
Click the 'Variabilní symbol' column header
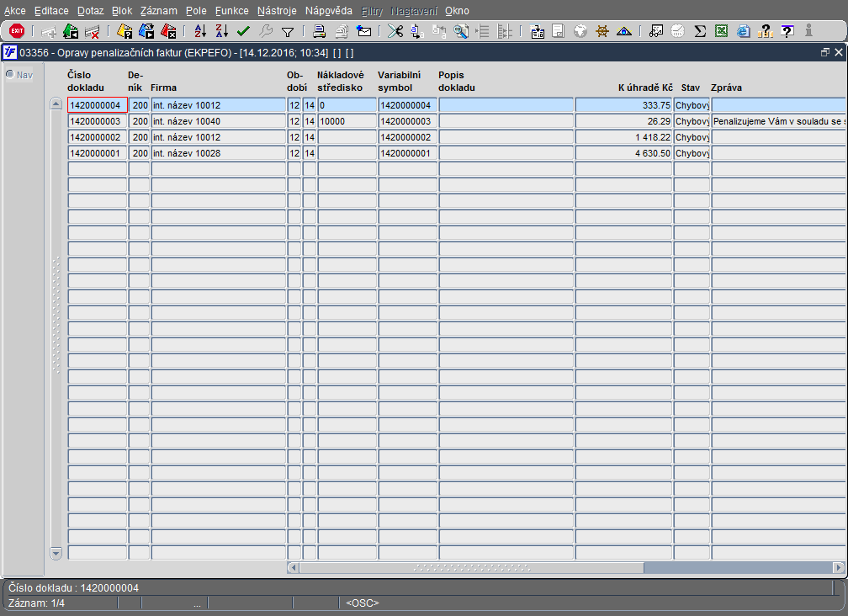coord(399,81)
